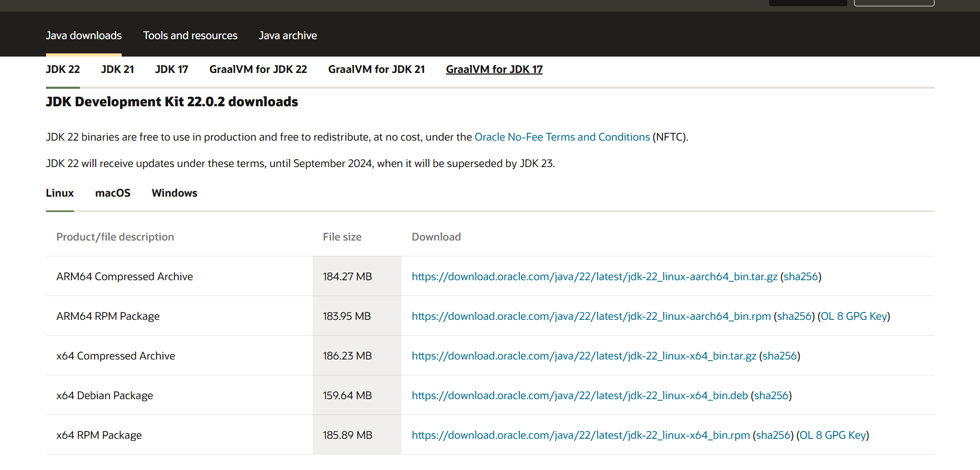Download the x64 Compressed Archive tar.gz
This screenshot has height=470, width=980.
583,356
